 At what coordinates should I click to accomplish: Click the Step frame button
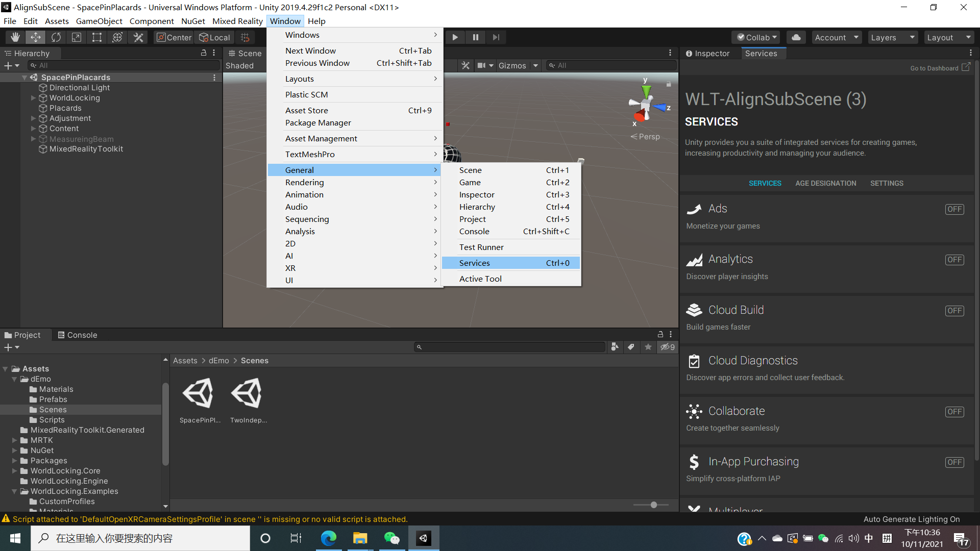click(496, 37)
